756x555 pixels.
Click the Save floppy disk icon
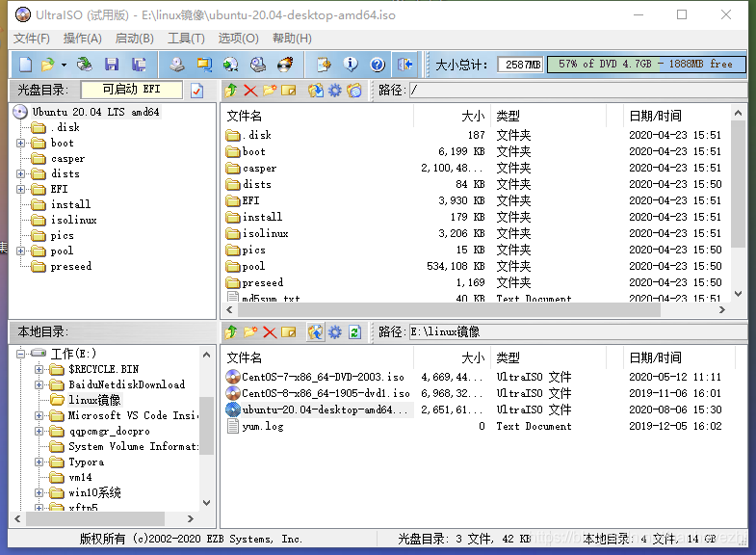click(x=112, y=65)
